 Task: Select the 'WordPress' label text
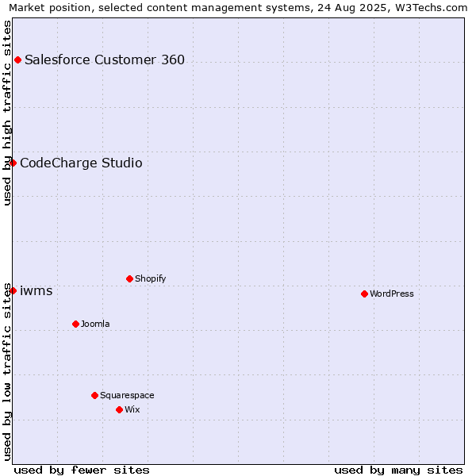[392, 294]
